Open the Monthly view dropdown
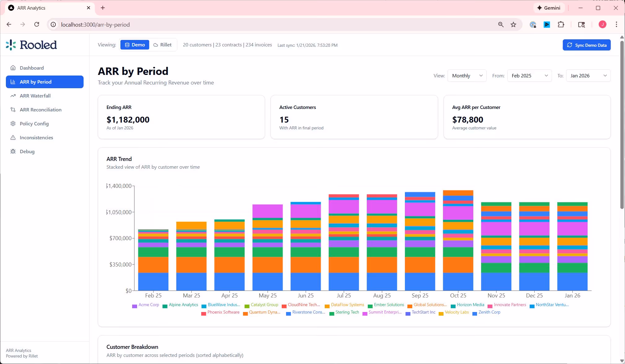Screen dimensions: 625x364 coord(467,76)
